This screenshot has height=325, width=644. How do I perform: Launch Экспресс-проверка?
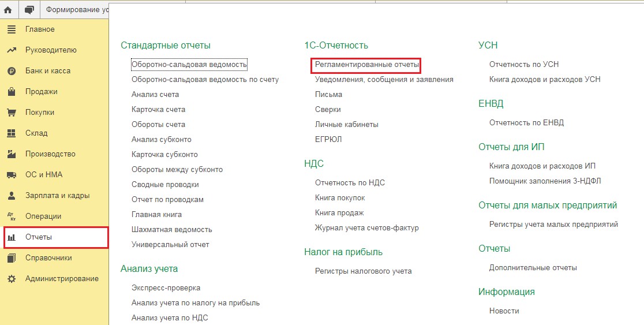point(166,288)
